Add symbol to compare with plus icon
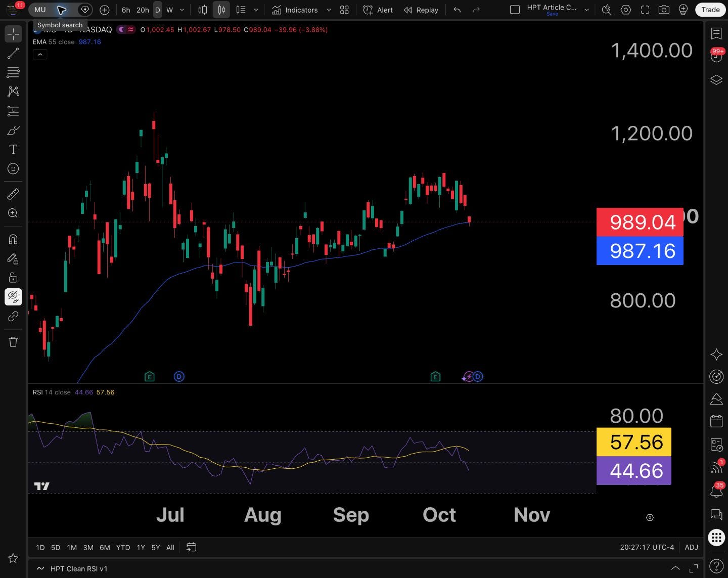The width and height of the screenshot is (728, 578). tap(105, 10)
